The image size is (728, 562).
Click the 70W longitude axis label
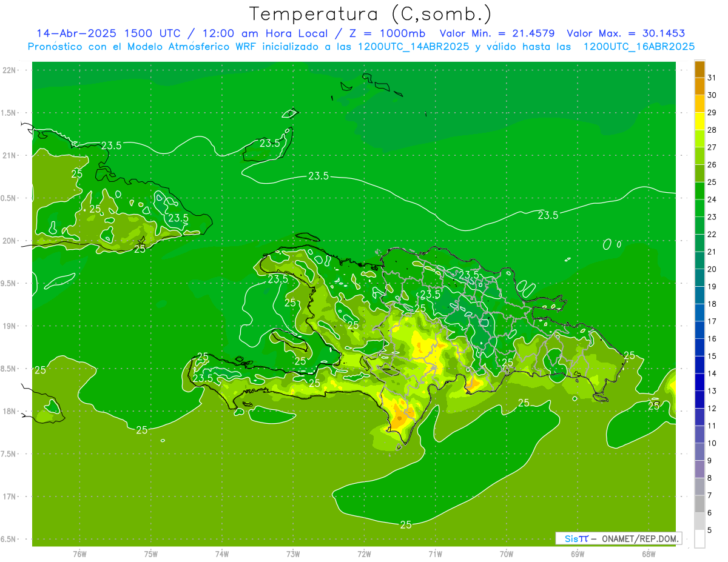(x=507, y=554)
